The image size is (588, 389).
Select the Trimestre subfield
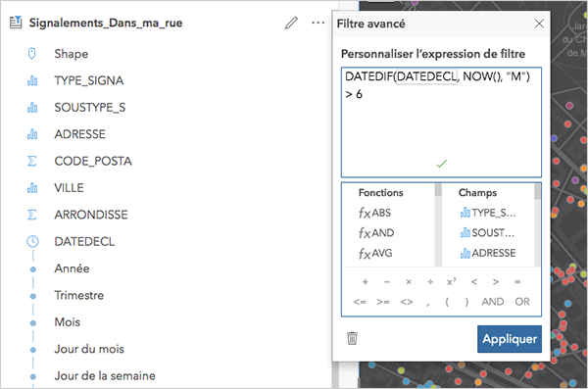tap(79, 295)
